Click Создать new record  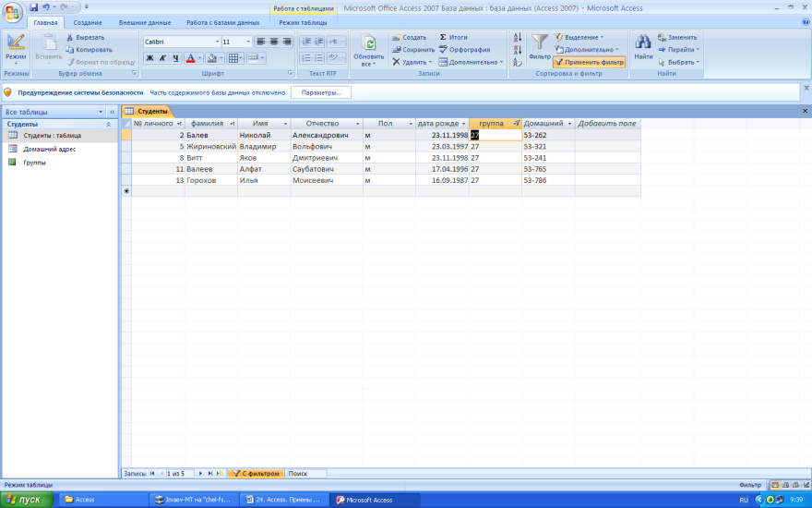pyautogui.click(x=409, y=37)
